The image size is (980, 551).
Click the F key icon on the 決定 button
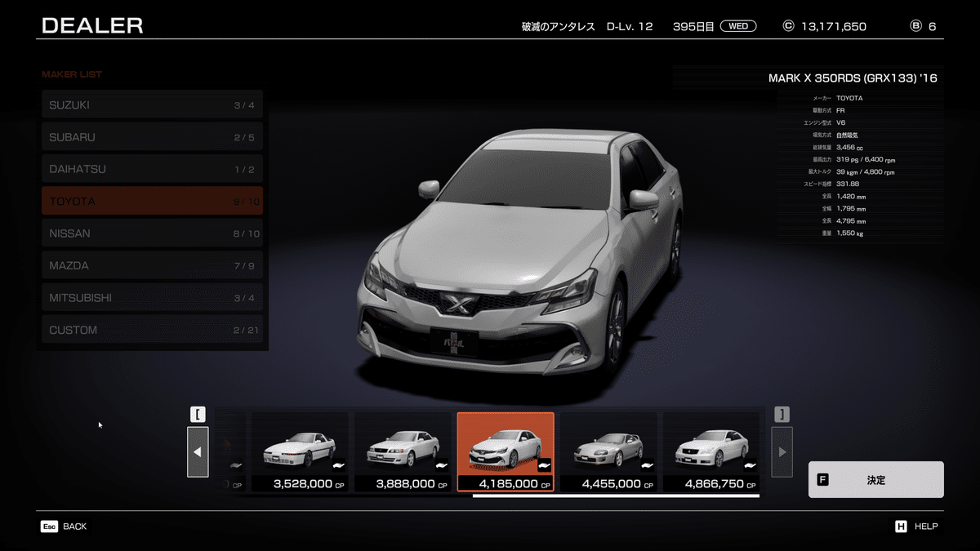click(822, 480)
